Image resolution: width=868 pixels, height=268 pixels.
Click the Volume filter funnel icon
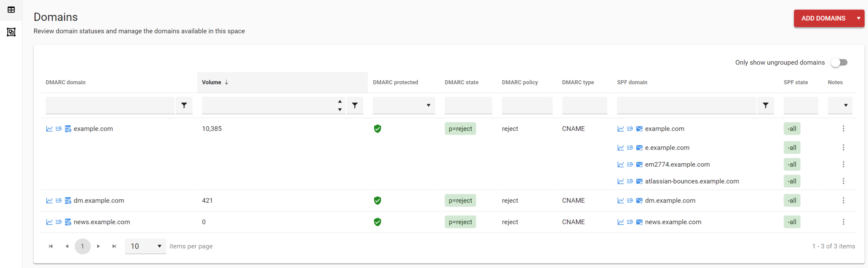(x=355, y=105)
